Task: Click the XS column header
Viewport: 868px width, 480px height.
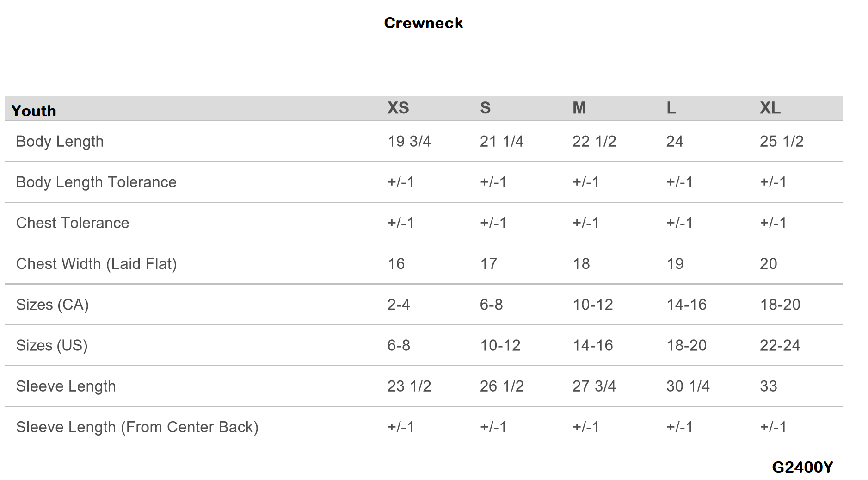Action: click(x=398, y=108)
